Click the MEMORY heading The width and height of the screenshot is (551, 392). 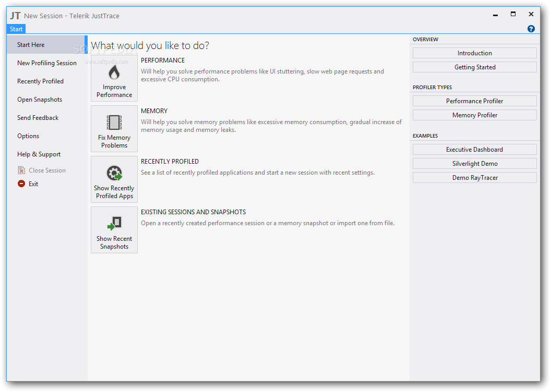point(154,111)
